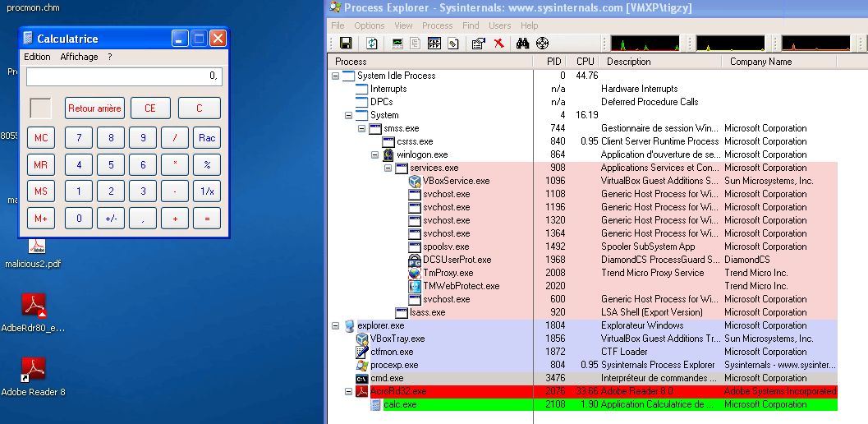Select the crosshair Find Window's Process icon
This screenshot has width=868, height=424.
pyautogui.click(x=543, y=44)
